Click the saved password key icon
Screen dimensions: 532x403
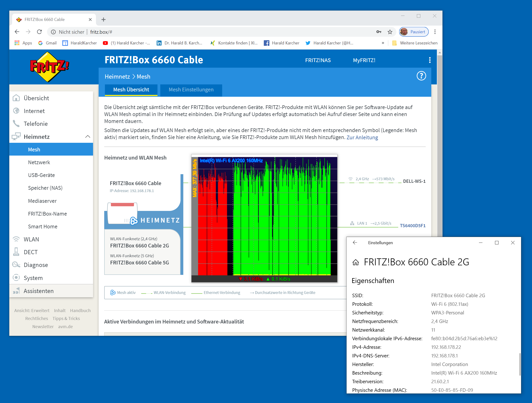378,32
